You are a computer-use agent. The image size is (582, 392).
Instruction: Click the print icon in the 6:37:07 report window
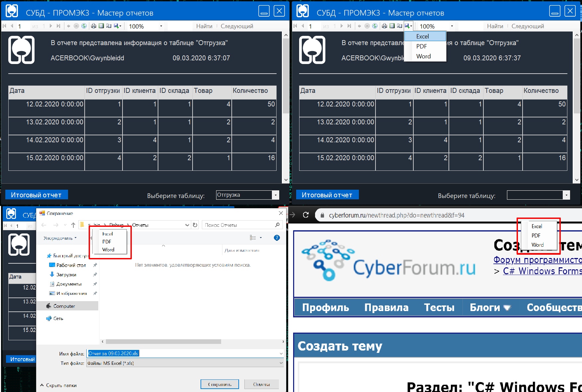[x=94, y=26]
